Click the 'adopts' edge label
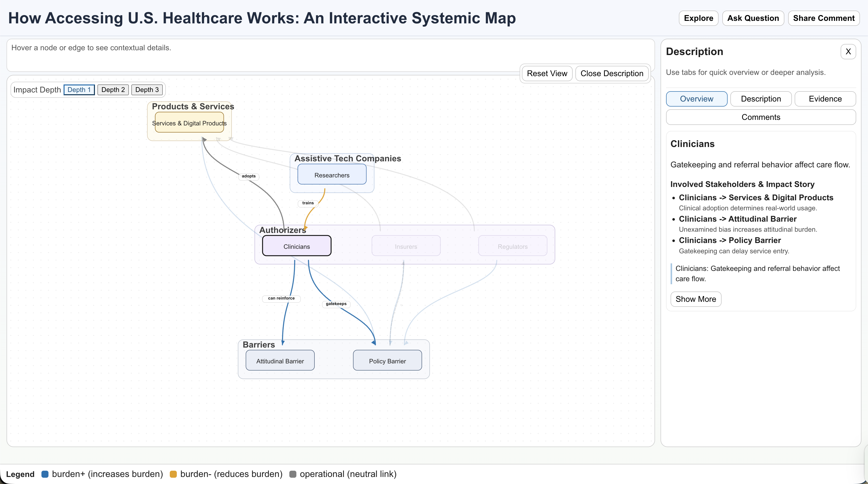The image size is (868, 484). click(x=249, y=176)
